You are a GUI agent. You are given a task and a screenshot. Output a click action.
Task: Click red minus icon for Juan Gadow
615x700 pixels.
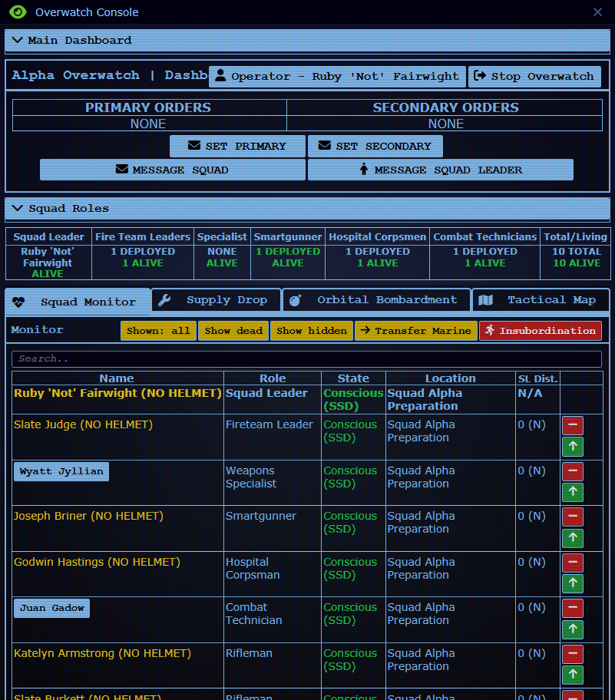point(573,609)
